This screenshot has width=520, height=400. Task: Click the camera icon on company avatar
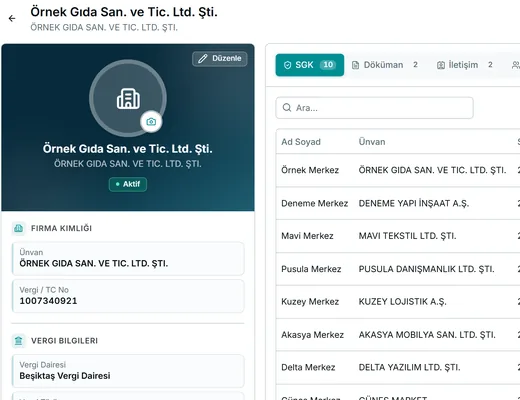(x=151, y=122)
